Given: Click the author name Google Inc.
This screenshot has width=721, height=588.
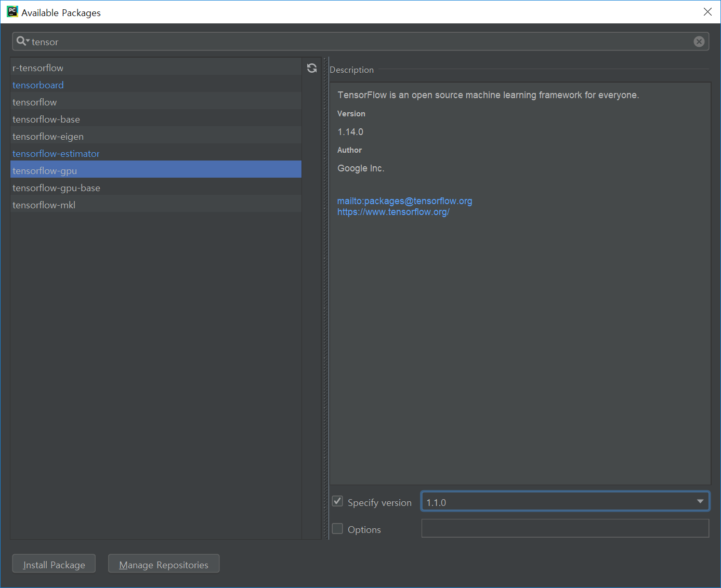Looking at the screenshot, I should pos(361,168).
